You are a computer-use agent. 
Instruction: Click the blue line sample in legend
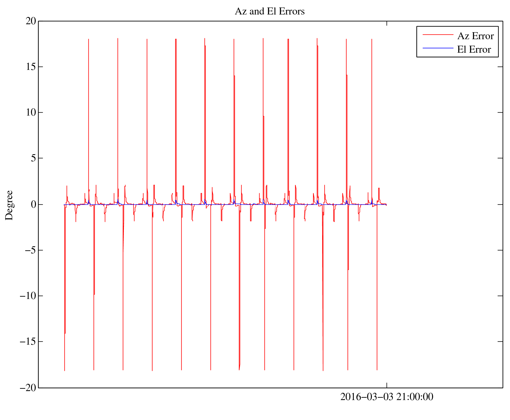[x=438, y=48]
